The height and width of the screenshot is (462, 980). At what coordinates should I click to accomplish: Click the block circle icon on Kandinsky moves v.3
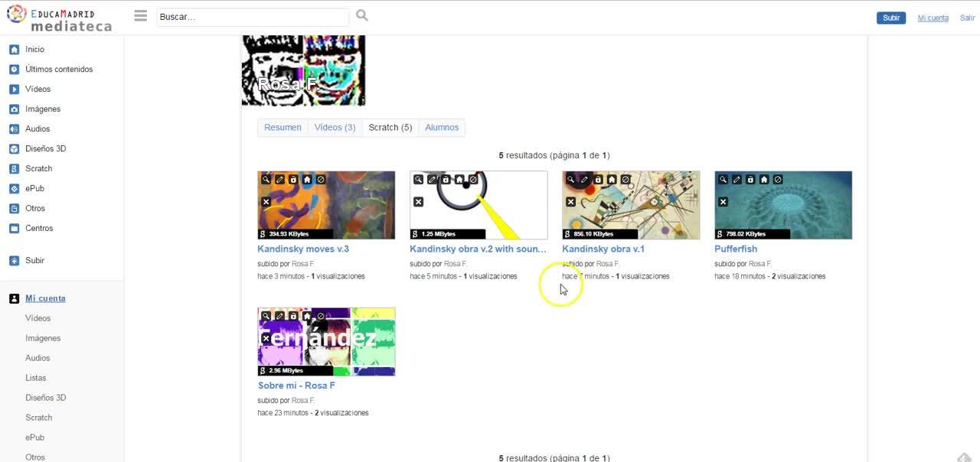pos(321,180)
